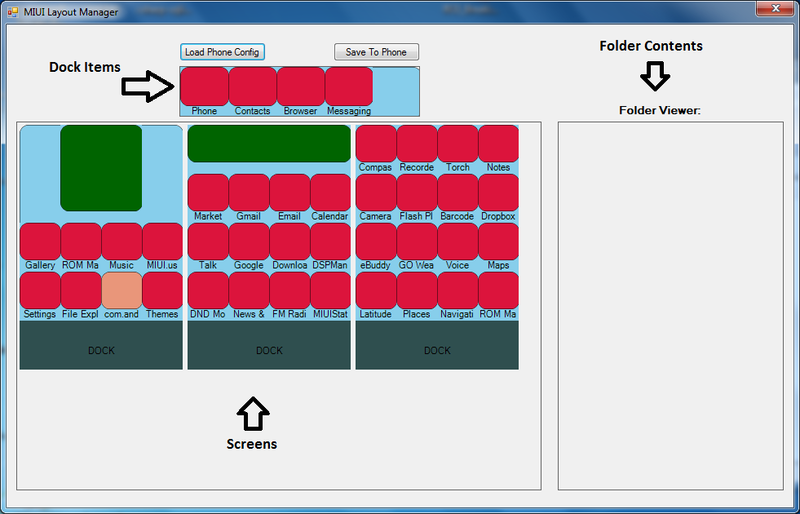Choose the Messaging dock item icon
Image resolution: width=800 pixels, height=514 pixels.
coord(348,86)
